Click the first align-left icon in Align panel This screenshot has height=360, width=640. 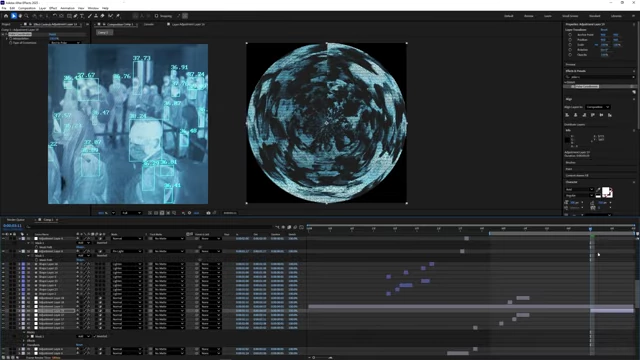pyautogui.click(x=567, y=115)
